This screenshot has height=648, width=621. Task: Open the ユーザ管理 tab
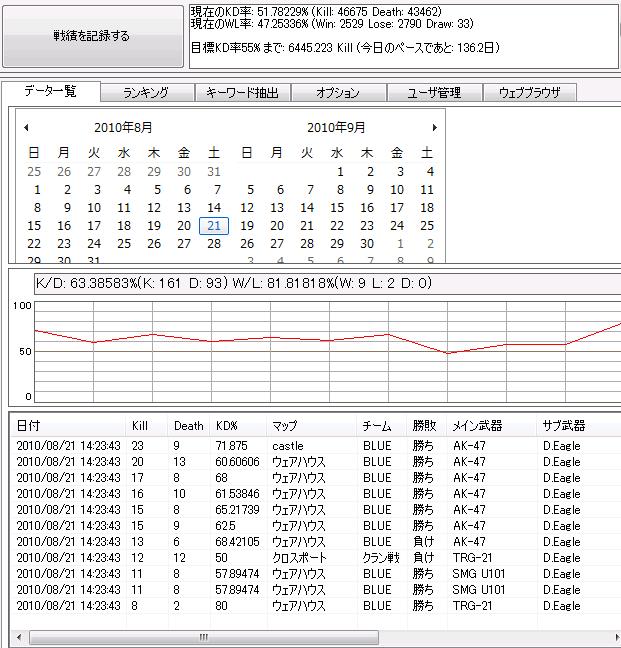tap(434, 93)
